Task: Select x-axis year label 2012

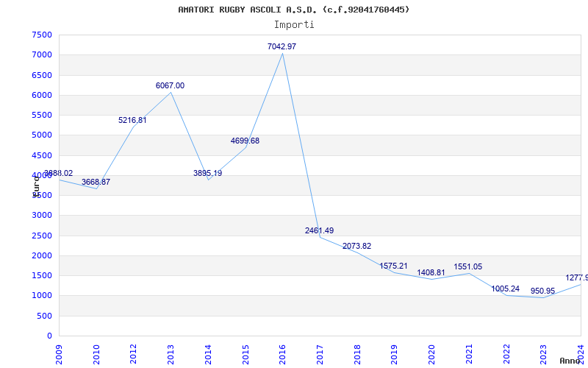Action: (x=134, y=355)
